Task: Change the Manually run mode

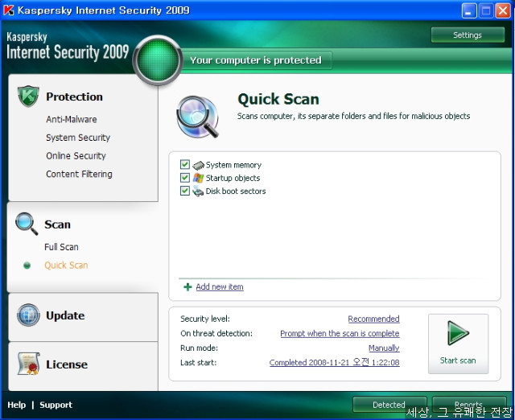Action: (384, 348)
